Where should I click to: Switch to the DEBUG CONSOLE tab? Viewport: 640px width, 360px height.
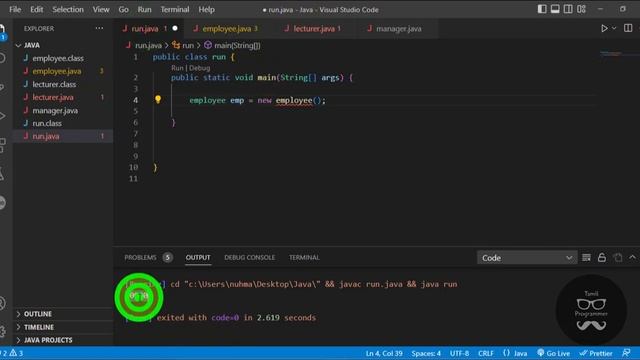click(x=249, y=258)
